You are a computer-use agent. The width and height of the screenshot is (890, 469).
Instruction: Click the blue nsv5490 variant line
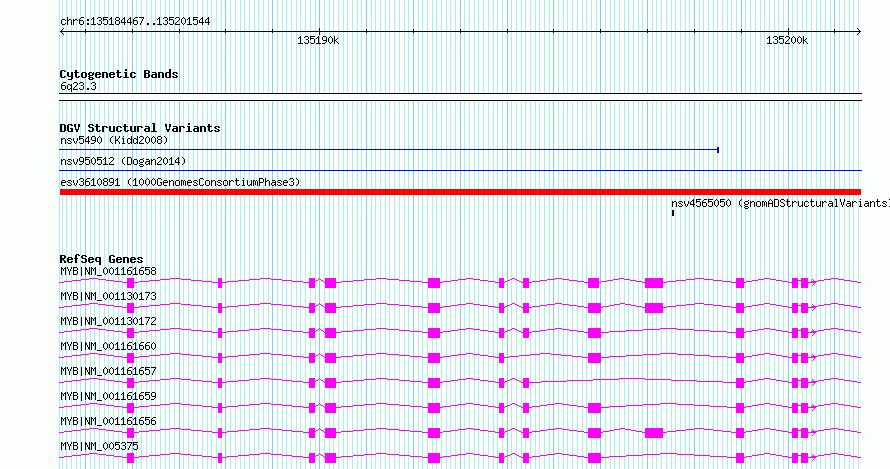click(389, 150)
